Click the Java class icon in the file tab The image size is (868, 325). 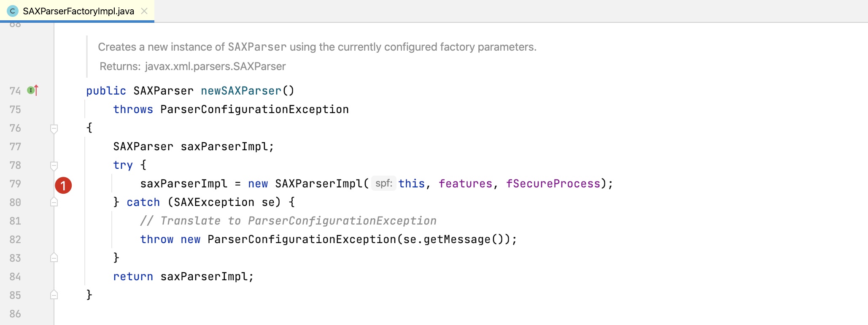click(x=13, y=11)
